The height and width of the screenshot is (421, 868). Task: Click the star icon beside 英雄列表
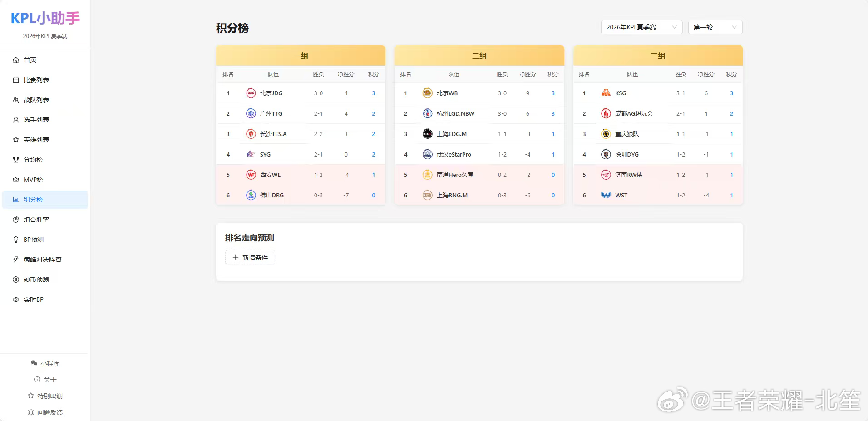[x=16, y=140]
